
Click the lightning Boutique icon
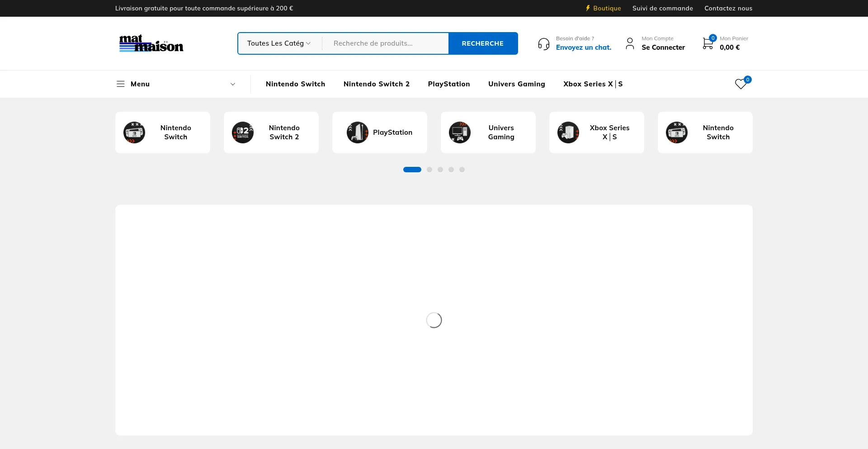point(588,8)
